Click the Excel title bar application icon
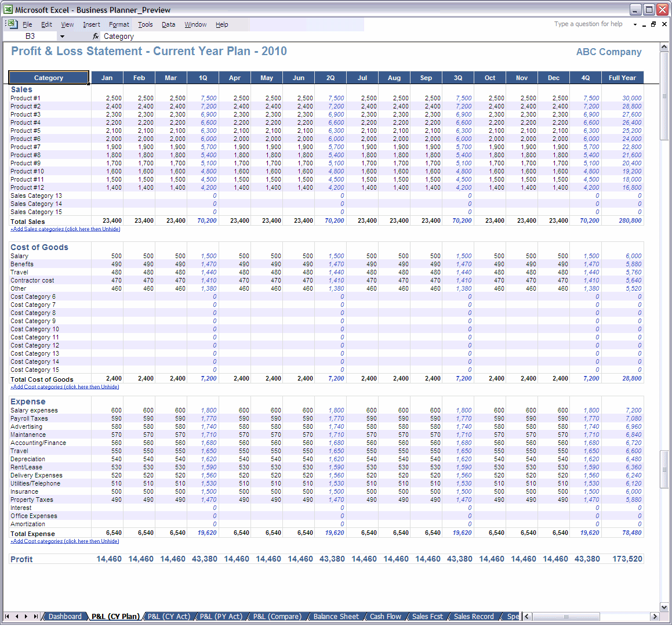The height and width of the screenshot is (626, 672). click(x=9, y=9)
